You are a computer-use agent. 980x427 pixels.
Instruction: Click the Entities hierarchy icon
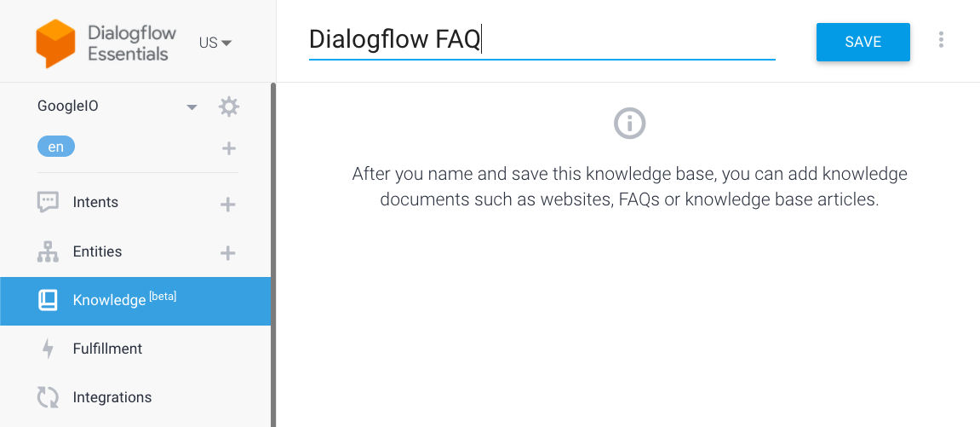click(x=48, y=252)
